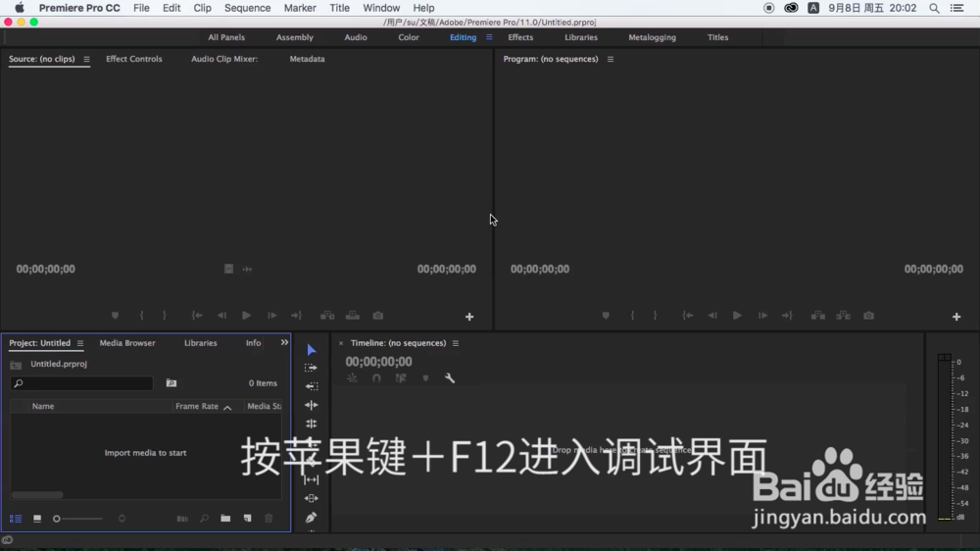Switch to Media Browser tab

point(127,343)
